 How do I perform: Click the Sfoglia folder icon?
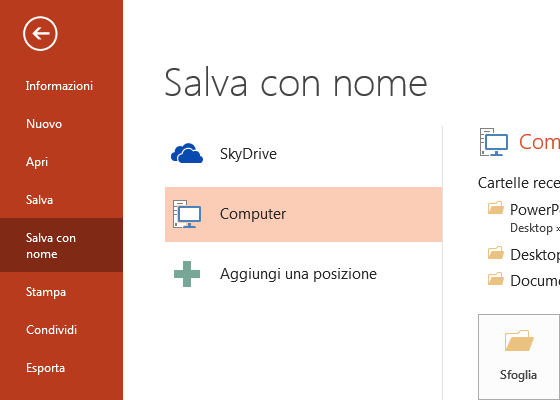519,340
